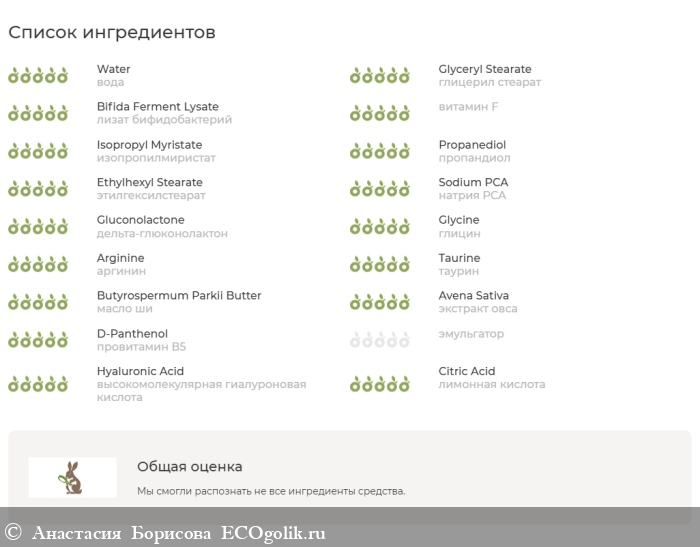Open the Taurine ingredient entry

coord(459,258)
